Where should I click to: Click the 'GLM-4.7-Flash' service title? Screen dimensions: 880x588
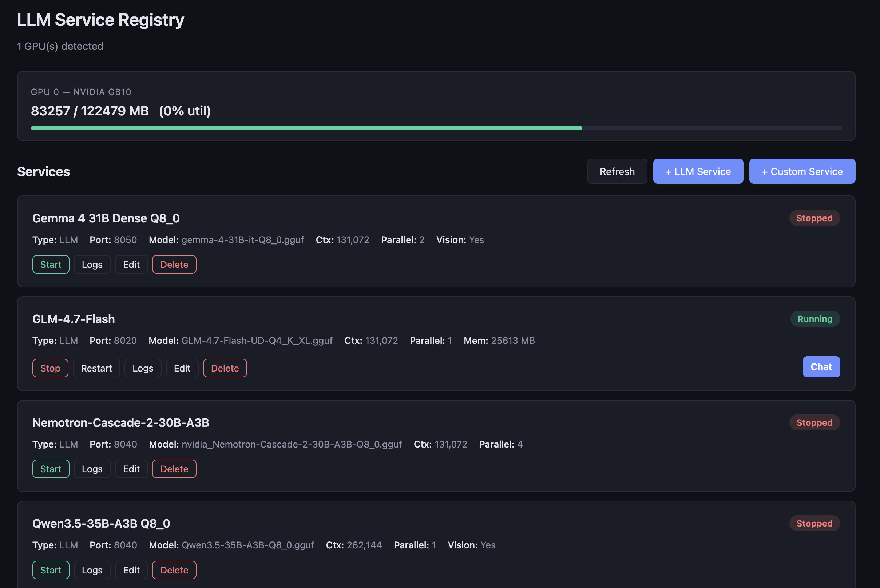[74, 319]
